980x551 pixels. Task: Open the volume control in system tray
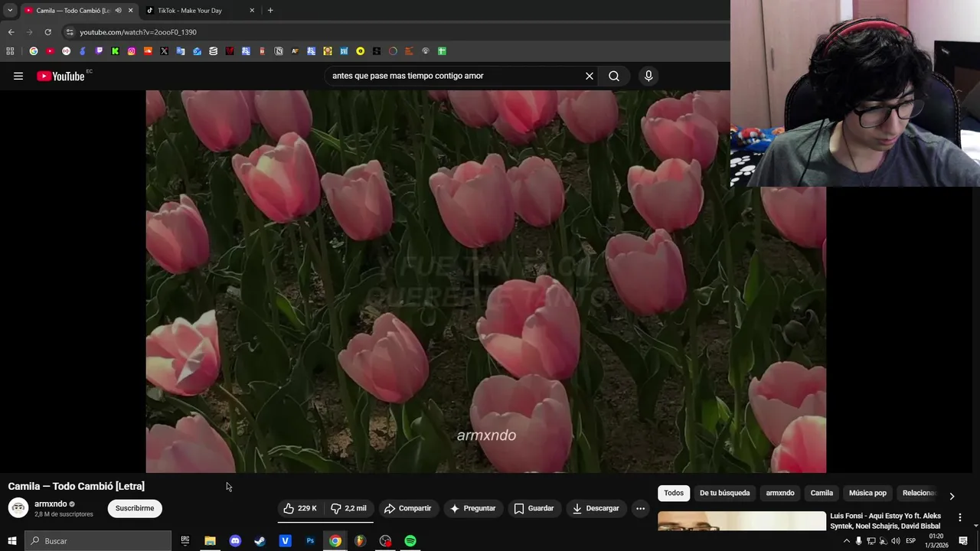click(x=895, y=541)
